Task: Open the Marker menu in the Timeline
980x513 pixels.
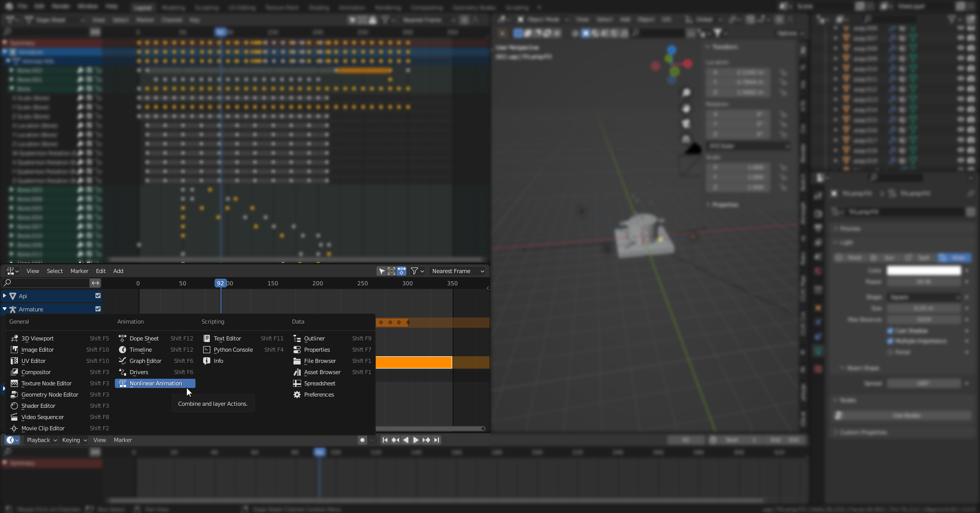Action: [122, 439]
